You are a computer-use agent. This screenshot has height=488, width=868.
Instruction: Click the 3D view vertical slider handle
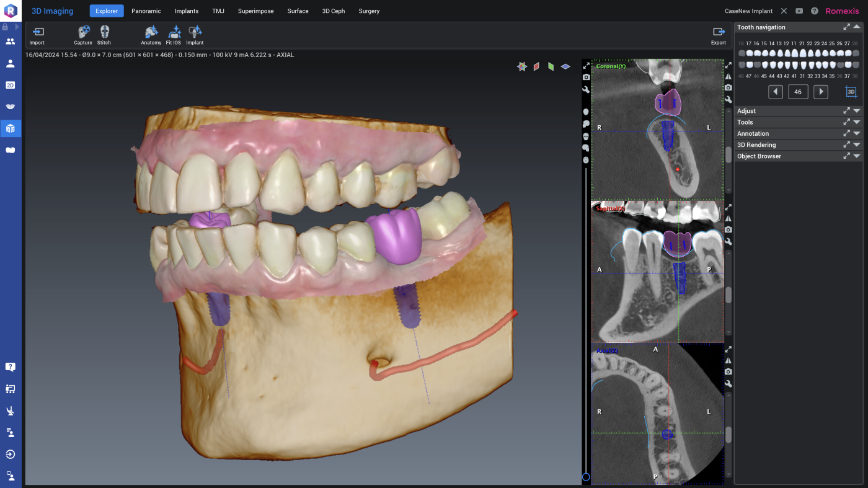586,477
